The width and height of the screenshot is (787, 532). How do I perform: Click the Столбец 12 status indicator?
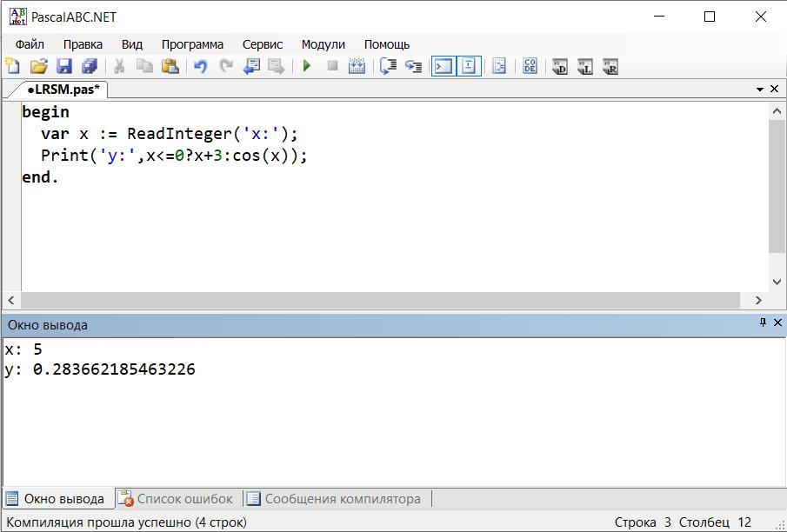pyautogui.click(x=715, y=522)
